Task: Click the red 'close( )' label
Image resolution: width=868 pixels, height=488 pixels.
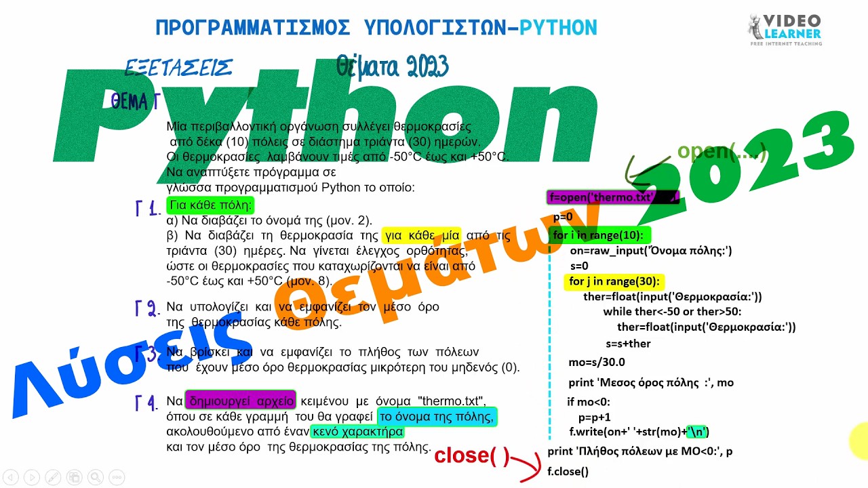Action: coord(472,456)
